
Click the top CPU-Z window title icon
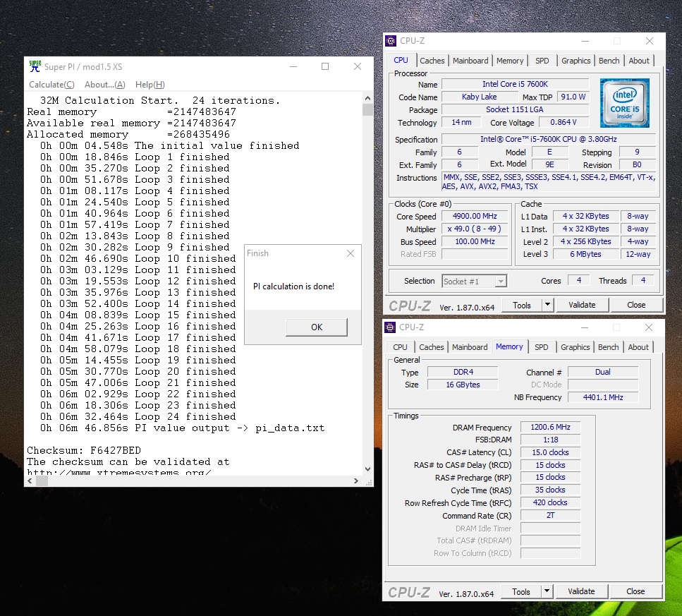point(391,41)
